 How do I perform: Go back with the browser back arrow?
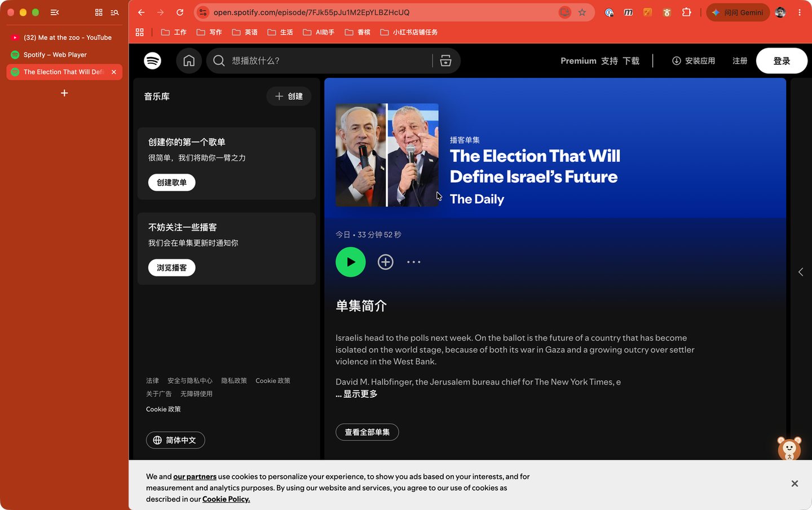click(142, 12)
